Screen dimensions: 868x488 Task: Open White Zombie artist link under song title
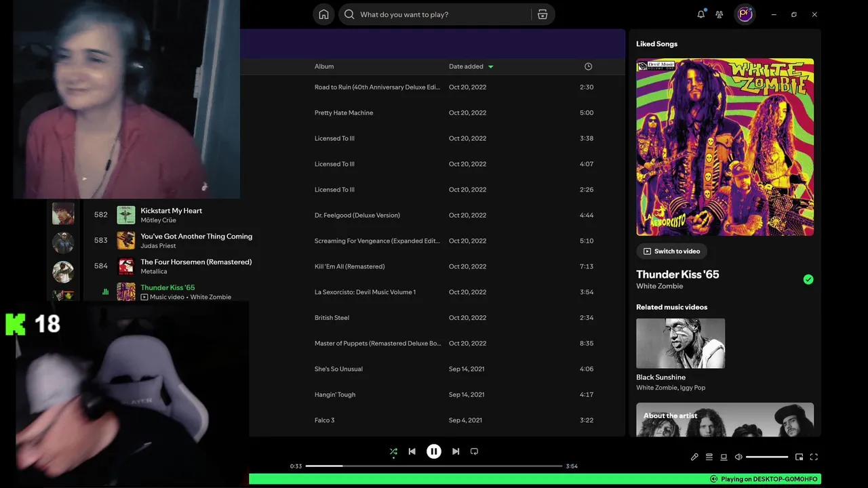pyautogui.click(x=659, y=286)
